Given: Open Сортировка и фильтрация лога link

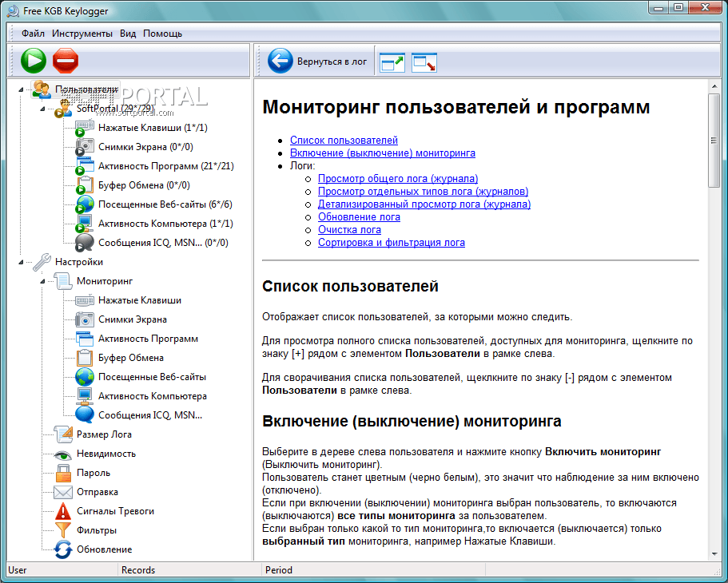Looking at the screenshot, I should [392, 242].
